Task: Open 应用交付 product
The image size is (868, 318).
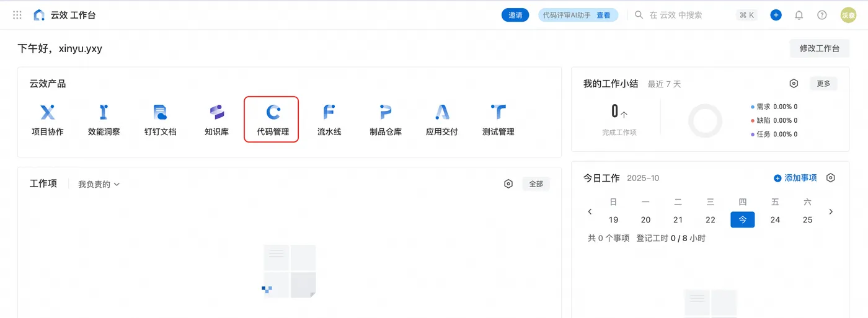Action: click(441, 120)
